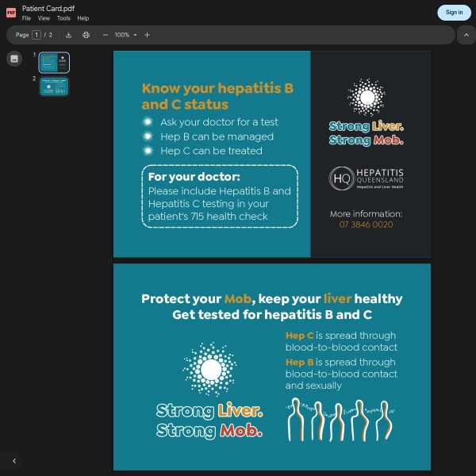Viewport: 476px width, 476px height.
Task: Click the 07 3846 0020 phone number
Action: tap(366, 225)
